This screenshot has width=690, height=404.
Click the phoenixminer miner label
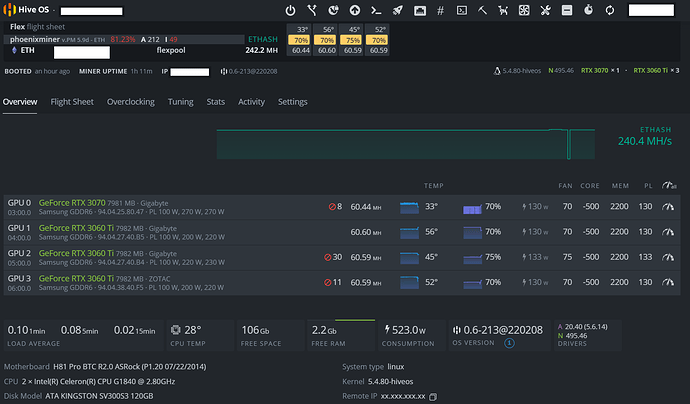click(35, 39)
